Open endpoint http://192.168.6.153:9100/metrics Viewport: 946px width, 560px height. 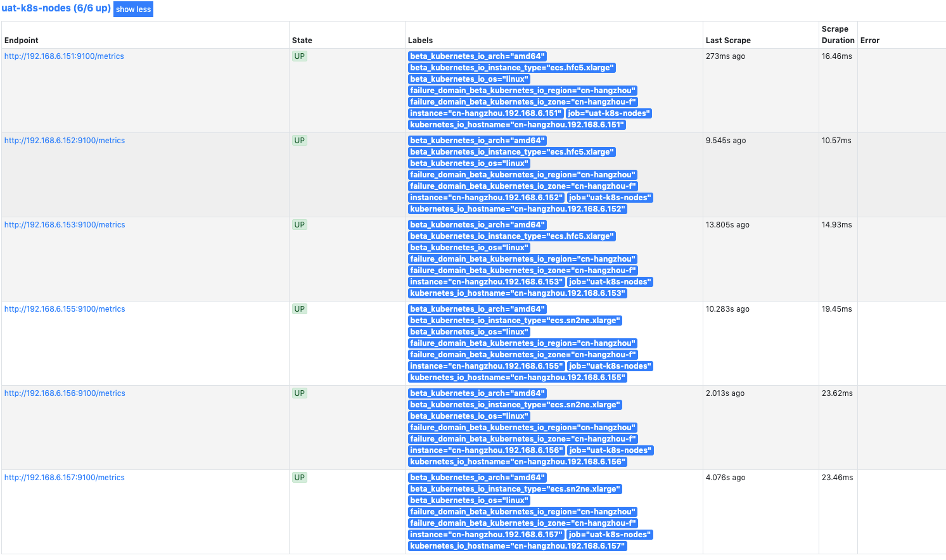(65, 225)
